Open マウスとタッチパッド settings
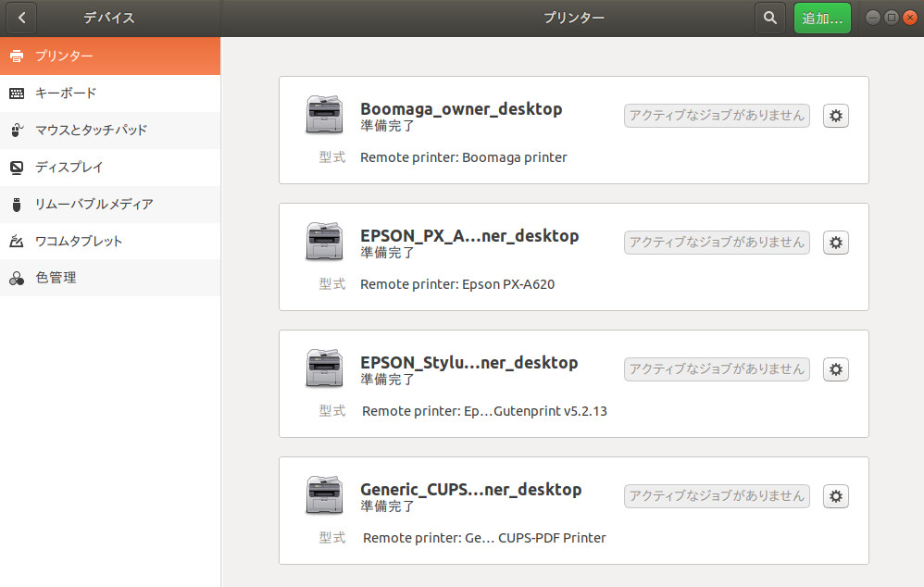Screen dimensions: 924x587 pos(110,131)
